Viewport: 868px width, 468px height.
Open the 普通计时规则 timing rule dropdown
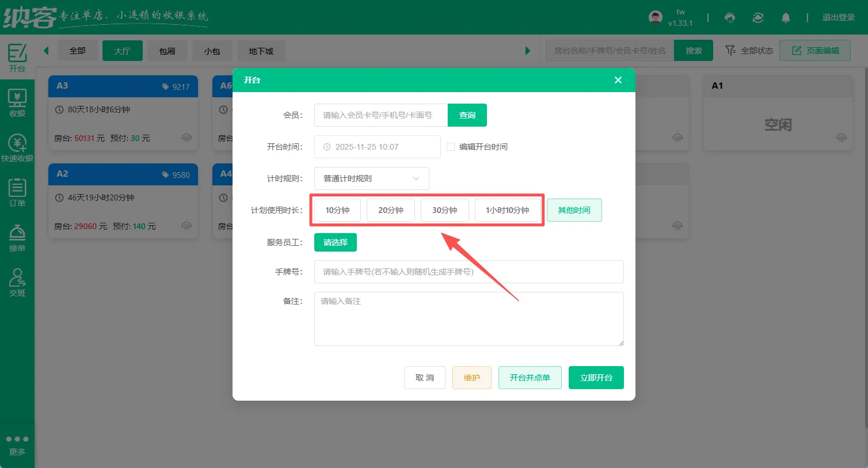[x=371, y=178]
